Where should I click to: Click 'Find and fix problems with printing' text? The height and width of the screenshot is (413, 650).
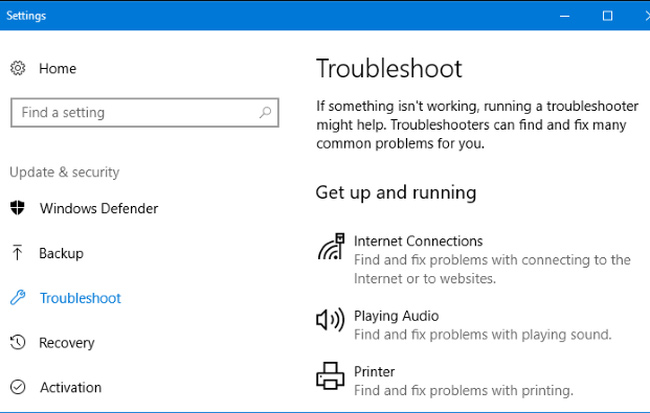point(463,391)
